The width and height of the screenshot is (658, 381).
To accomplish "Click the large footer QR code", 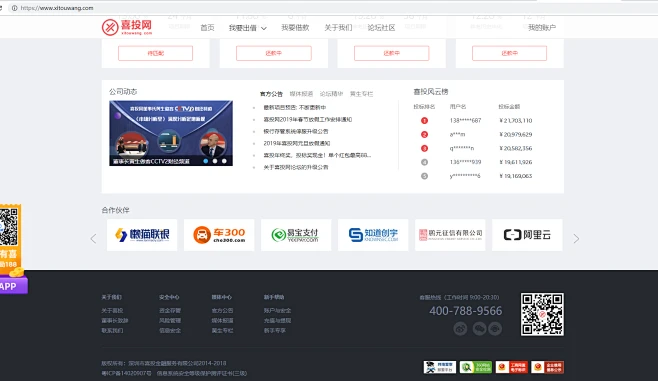I will pyautogui.click(x=542, y=314).
